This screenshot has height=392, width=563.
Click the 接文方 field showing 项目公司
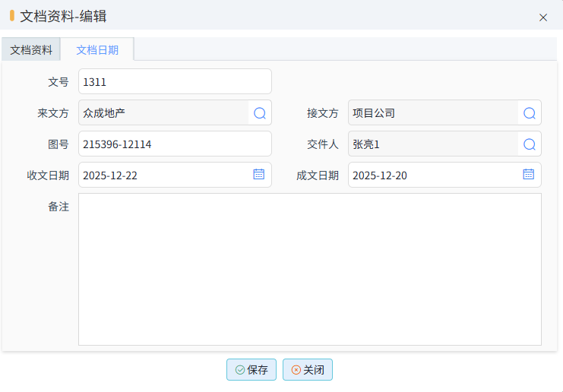tap(433, 113)
